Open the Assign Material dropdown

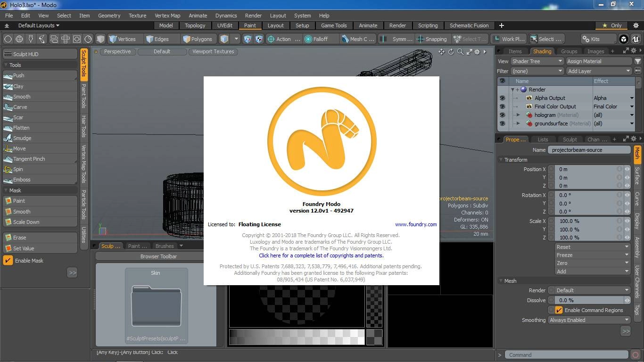599,61
